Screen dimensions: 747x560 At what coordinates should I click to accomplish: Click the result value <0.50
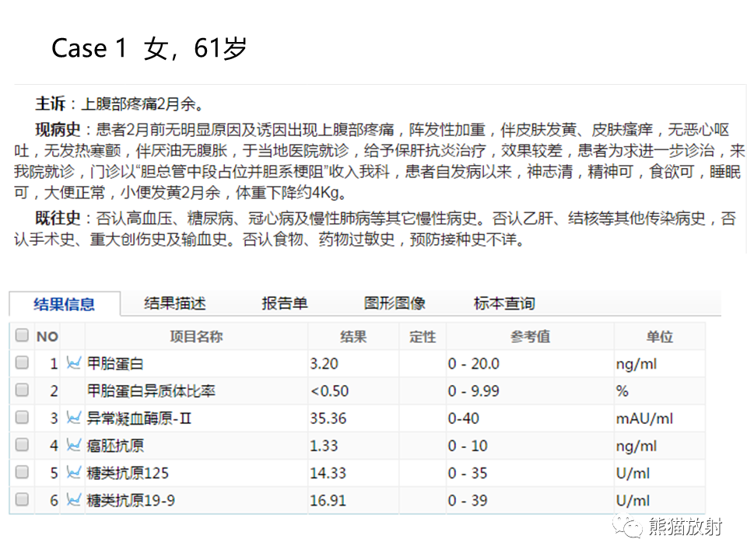tap(329, 391)
